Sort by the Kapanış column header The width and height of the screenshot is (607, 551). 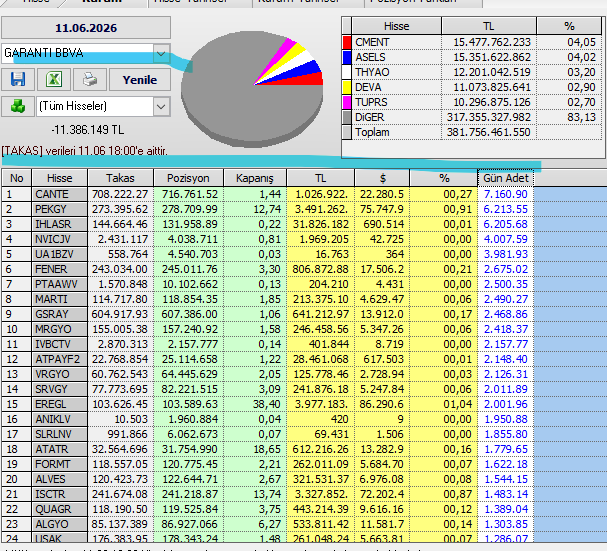[x=255, y=178]
